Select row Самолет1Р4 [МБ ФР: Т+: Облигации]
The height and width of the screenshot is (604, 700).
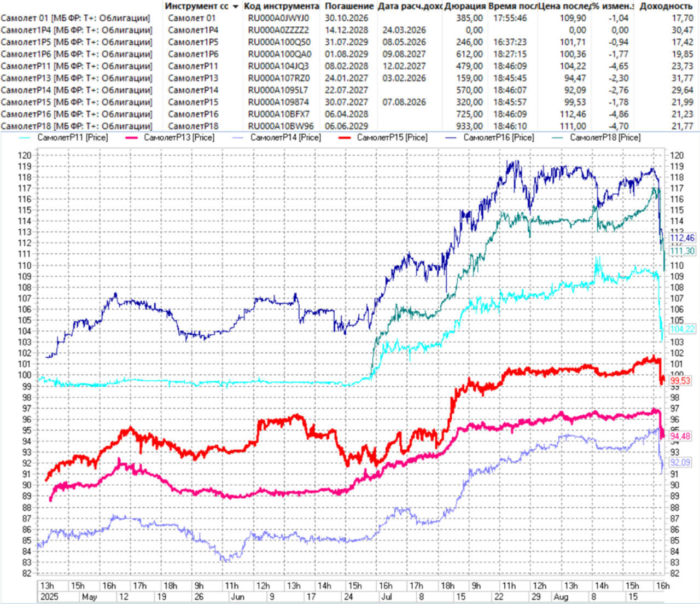77,30
